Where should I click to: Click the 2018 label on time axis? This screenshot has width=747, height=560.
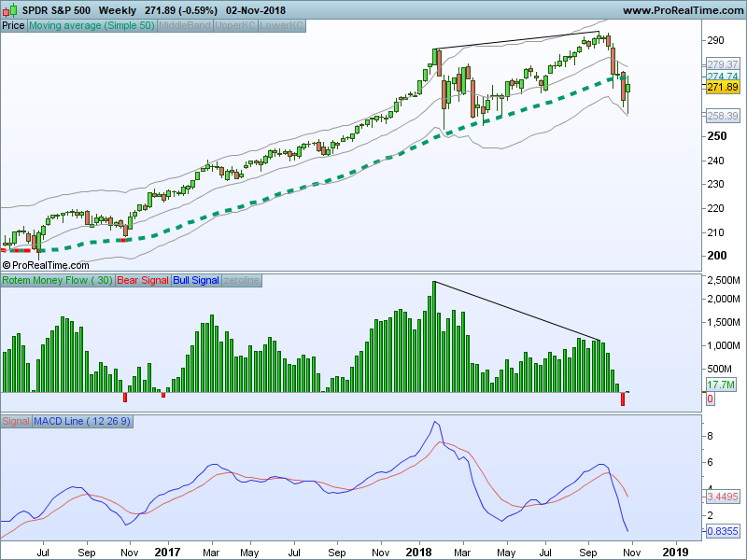(x=418, y=553)
